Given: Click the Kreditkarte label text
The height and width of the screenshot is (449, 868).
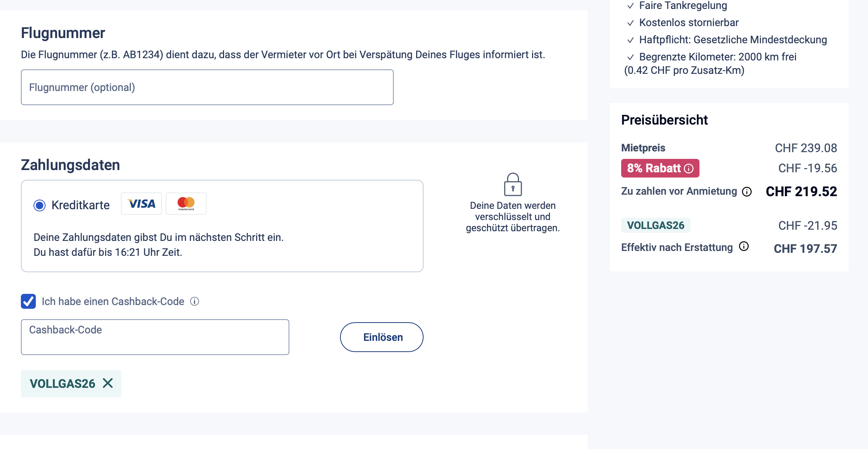Looking at the screenshot, I should [81, 205].
